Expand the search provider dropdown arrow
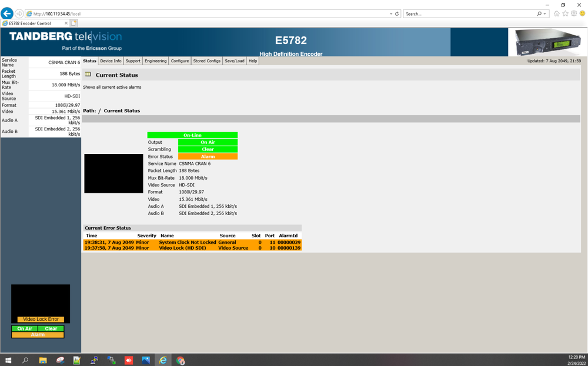The width and height of the screenshot is (588, 366). point(545,14)
